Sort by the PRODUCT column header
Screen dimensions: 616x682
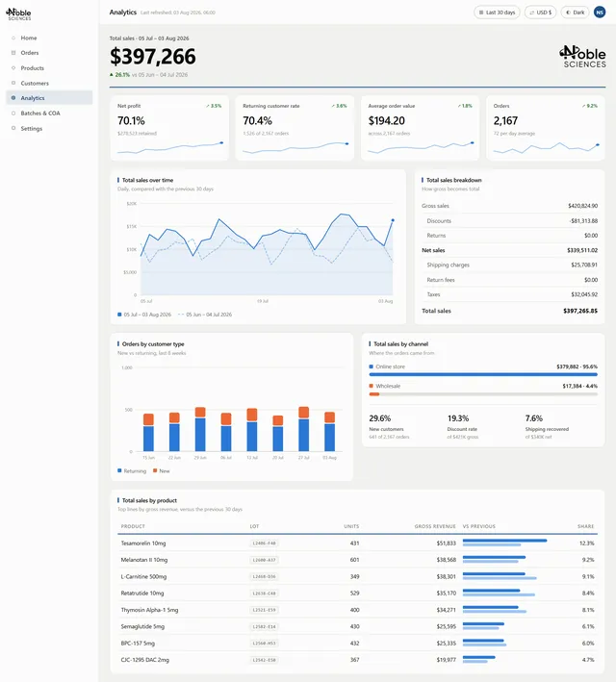point(133,526)
